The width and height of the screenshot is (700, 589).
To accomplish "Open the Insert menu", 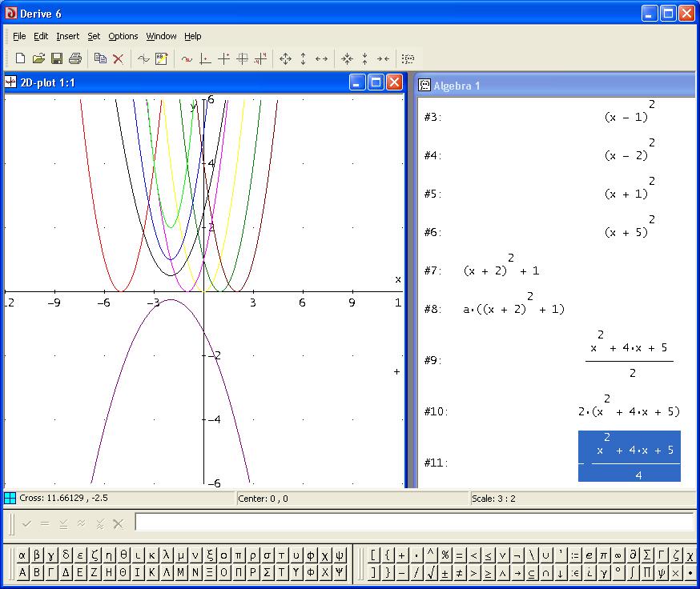I will 67,36.
